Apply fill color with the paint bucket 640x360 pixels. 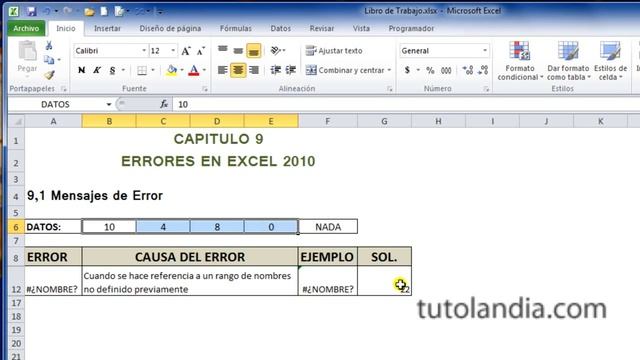pyautogui.click(x=172, y=70)
